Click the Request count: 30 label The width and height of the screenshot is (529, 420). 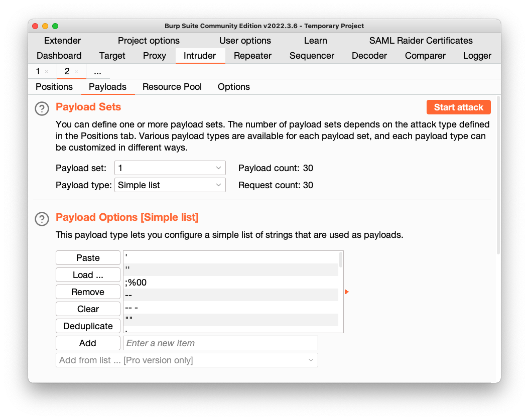(276, 185)
